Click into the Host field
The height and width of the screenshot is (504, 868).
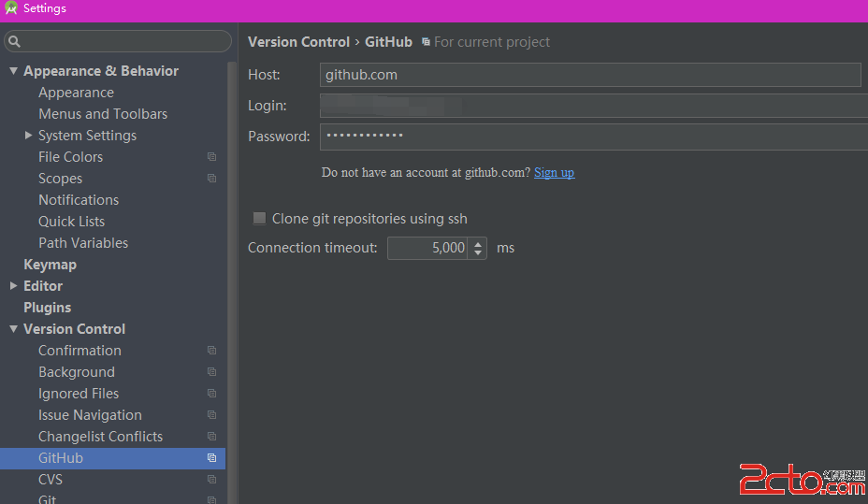pos(590,75)
